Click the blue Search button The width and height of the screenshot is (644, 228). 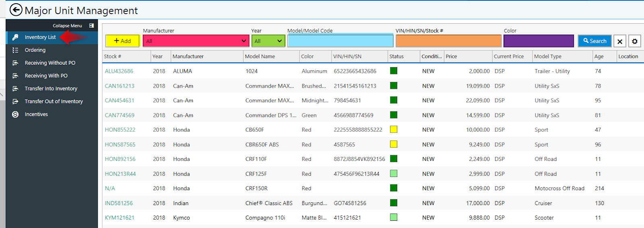click(x=594, y=41)
